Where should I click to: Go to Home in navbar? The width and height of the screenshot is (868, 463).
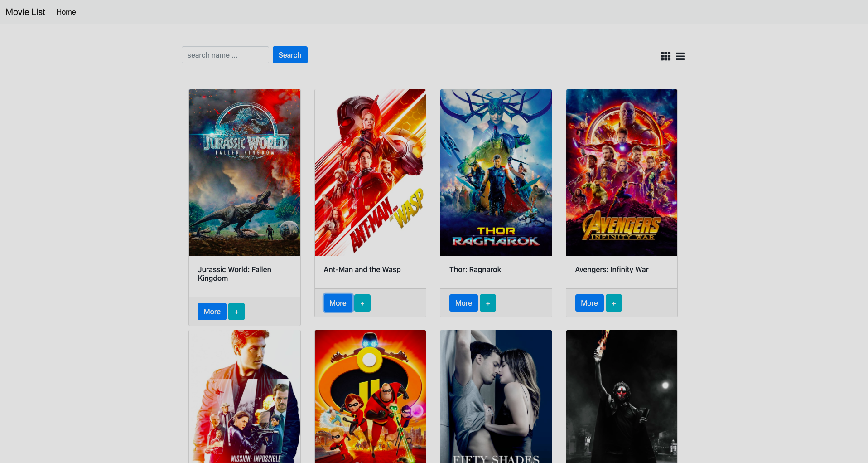[66, 12]
